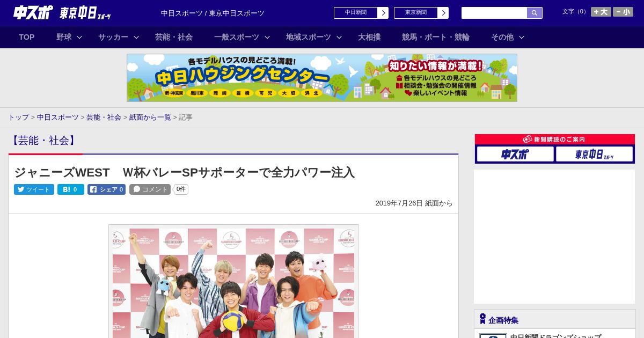Increase font size with 大 button
The height and width of the screenshot is (338, 644).
[601, 12]
